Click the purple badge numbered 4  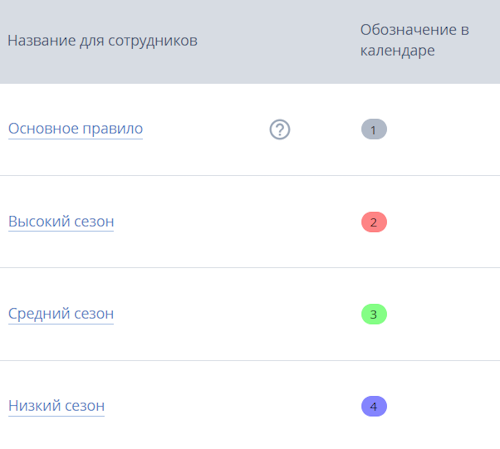(374, 406)
